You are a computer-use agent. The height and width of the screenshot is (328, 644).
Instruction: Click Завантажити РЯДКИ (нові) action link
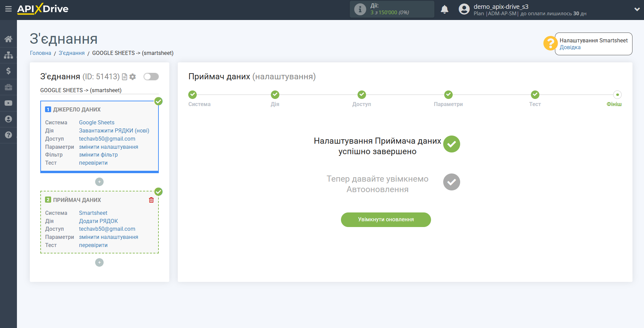click(x=114, y=130)
